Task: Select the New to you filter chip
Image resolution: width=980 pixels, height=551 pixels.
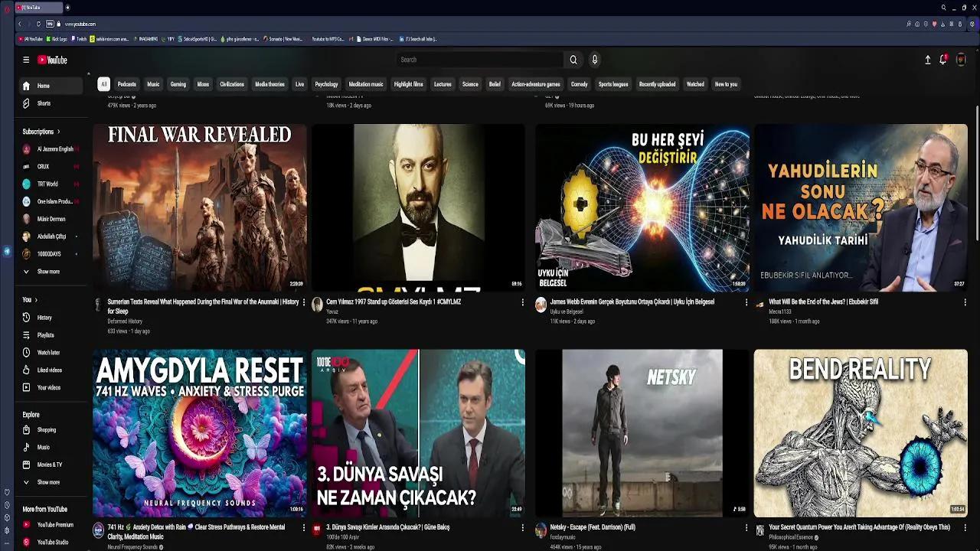Action: 726,84
